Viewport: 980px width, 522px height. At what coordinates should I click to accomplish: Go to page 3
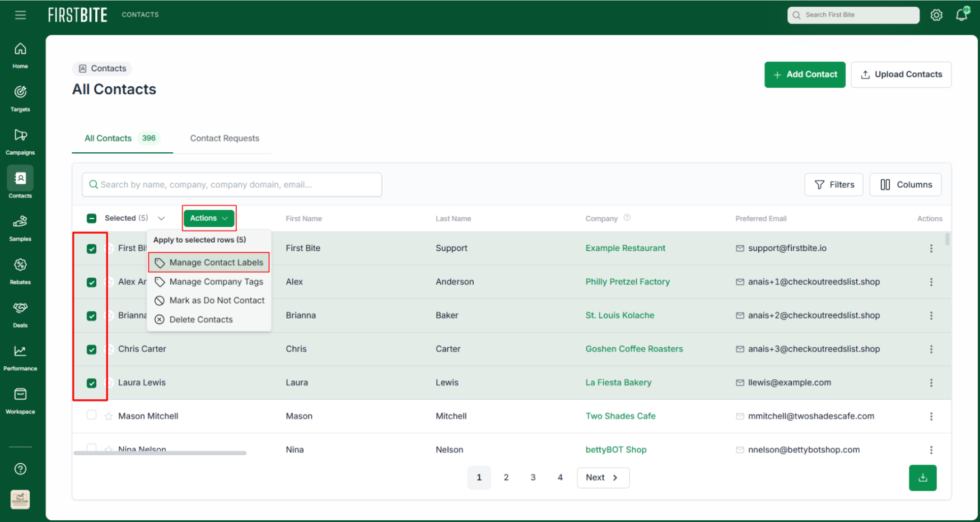click(533, 478)
